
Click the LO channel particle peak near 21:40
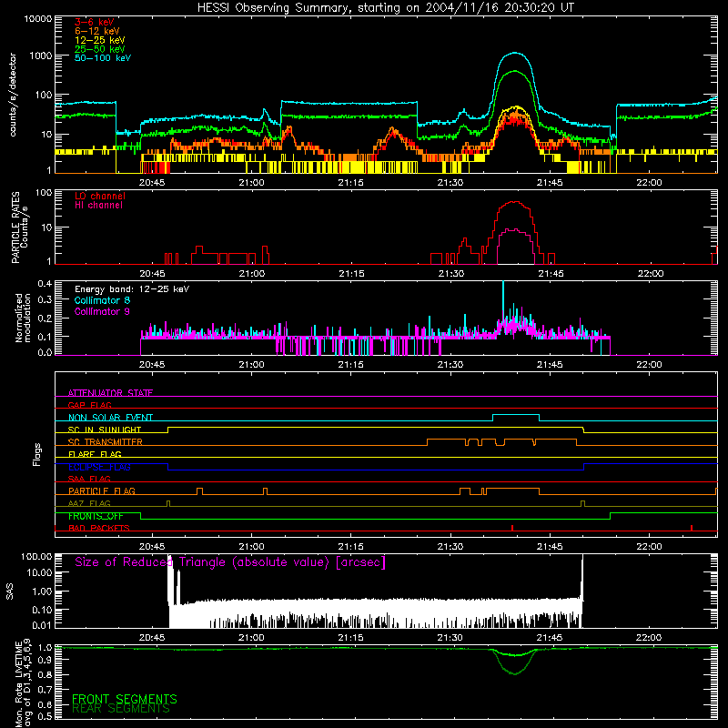pos(513,202)
